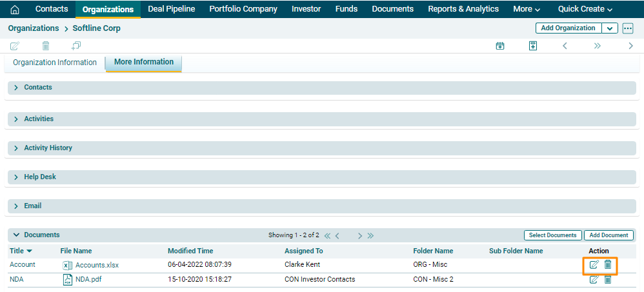Open the three-dots more options button
Viewport: 644px width, 292px height.
[628, 28]
